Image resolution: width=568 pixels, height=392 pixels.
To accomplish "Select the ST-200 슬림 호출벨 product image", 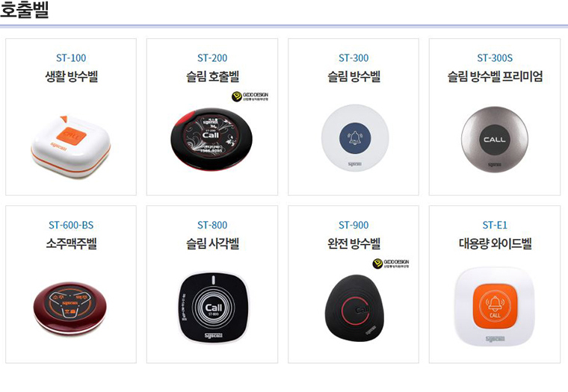I will point(212,140).
